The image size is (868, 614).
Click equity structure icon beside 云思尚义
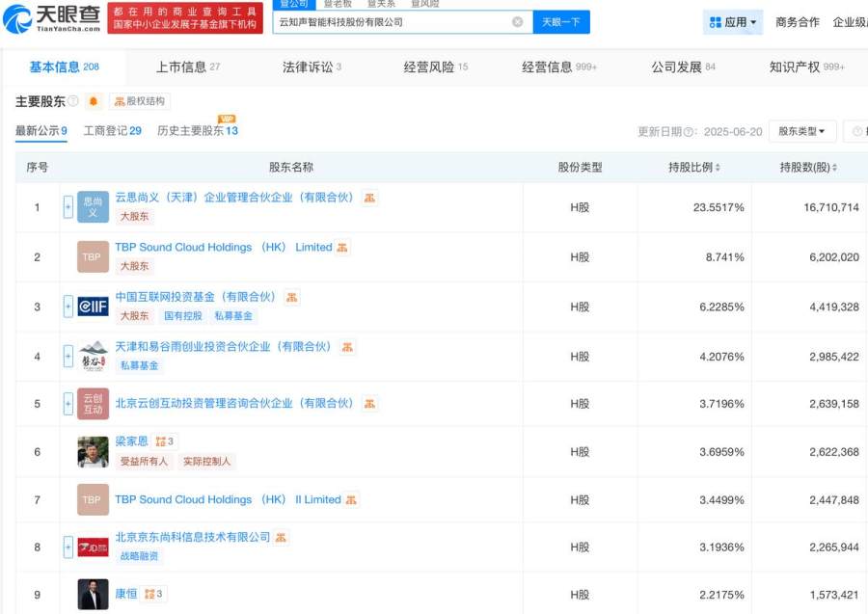pos(369,198)
